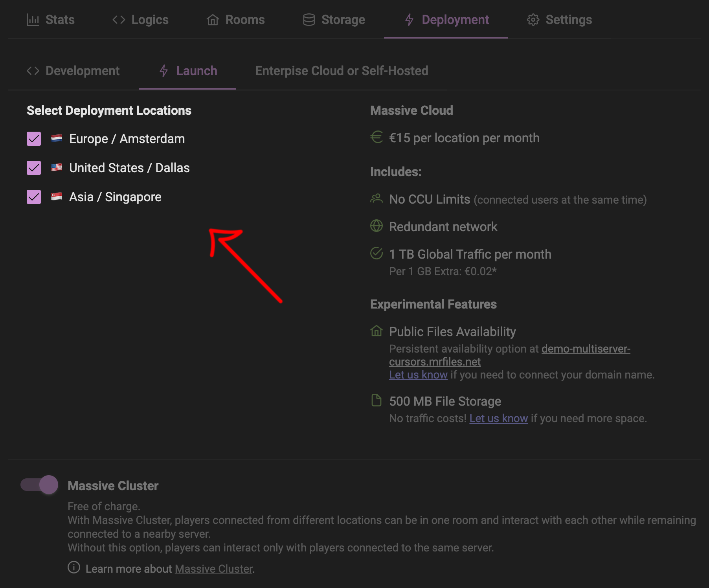709x588 pixels.
Task: Select the Launch sub-tab
Action: tap(187, 71)
